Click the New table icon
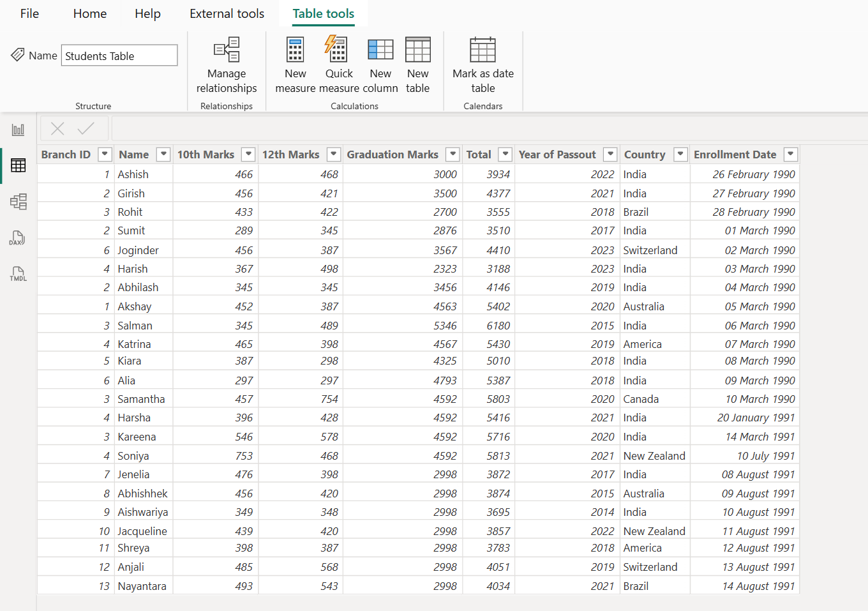Viewport: 868px width, 611px height. (418, 62)
